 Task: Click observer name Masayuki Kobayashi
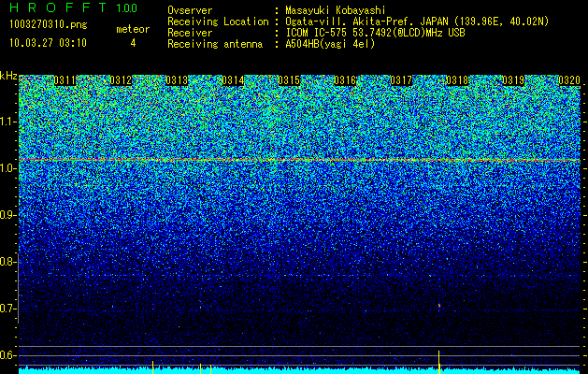[336, 10]
